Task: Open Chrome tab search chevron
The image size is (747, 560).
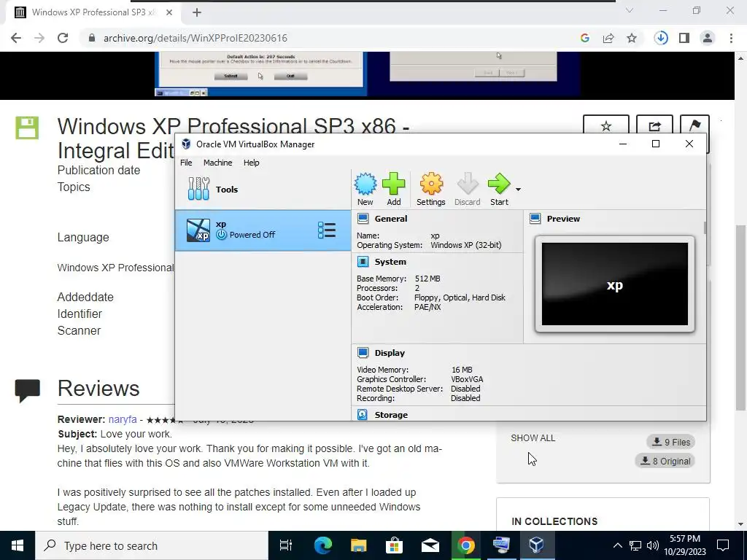Action: click(630, 10)
